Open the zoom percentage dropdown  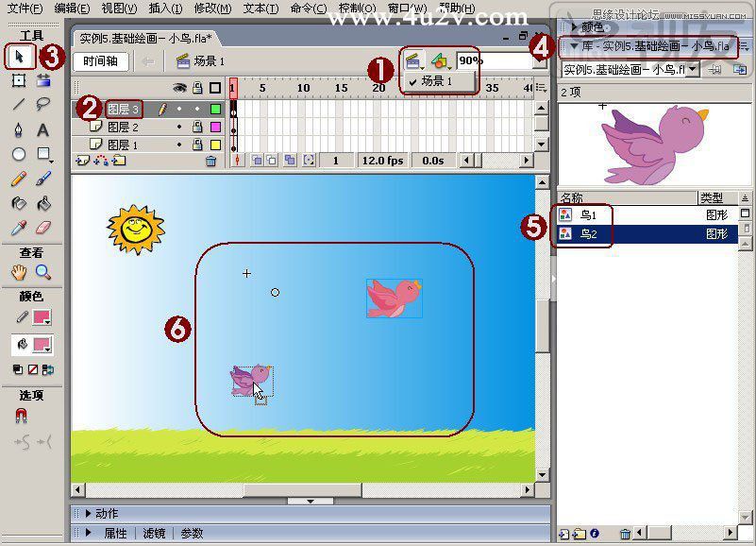click(x=541, y=61)
